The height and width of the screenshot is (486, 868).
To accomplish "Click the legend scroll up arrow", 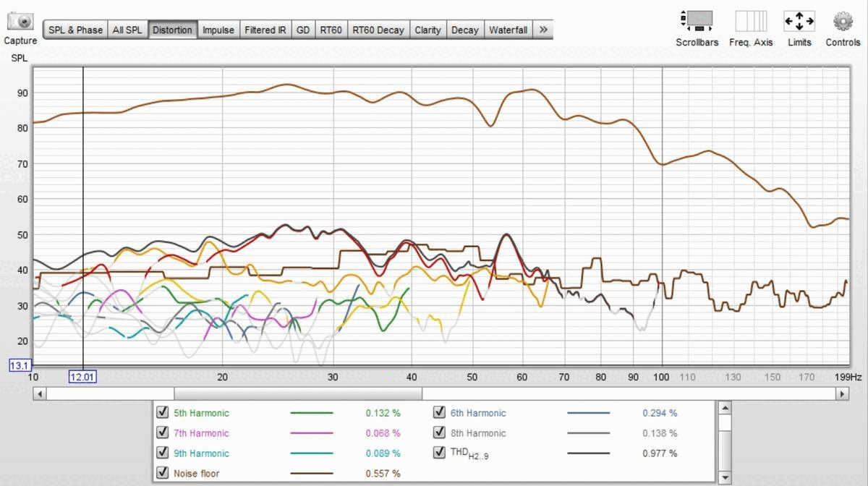I will click(x=724, y=407).
